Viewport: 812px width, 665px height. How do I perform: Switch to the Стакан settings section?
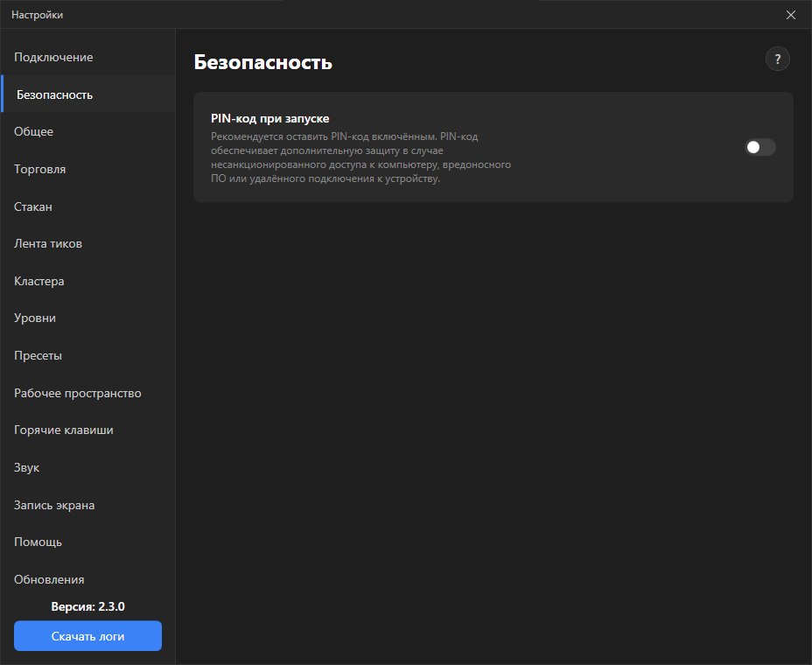(88, 206)
